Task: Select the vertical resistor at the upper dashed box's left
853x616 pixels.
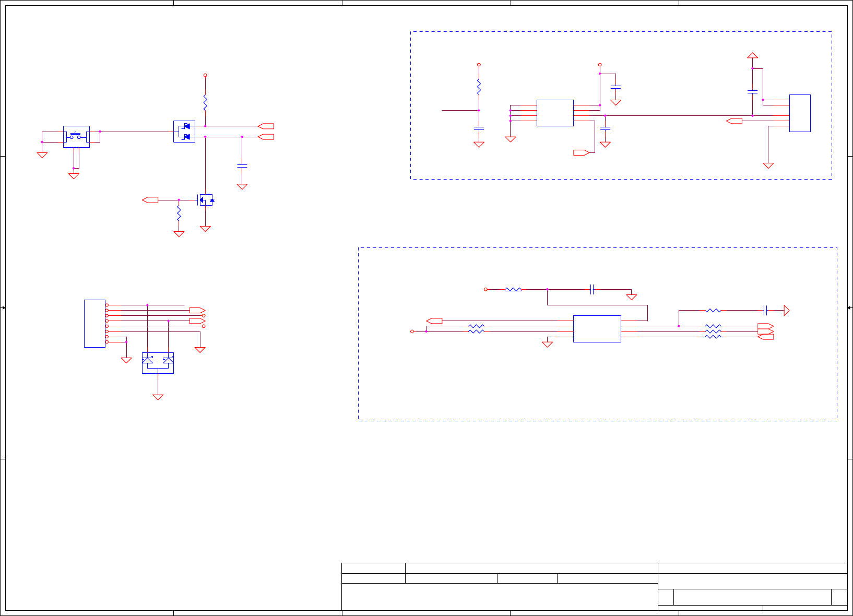Action: [x=479, y=87]
